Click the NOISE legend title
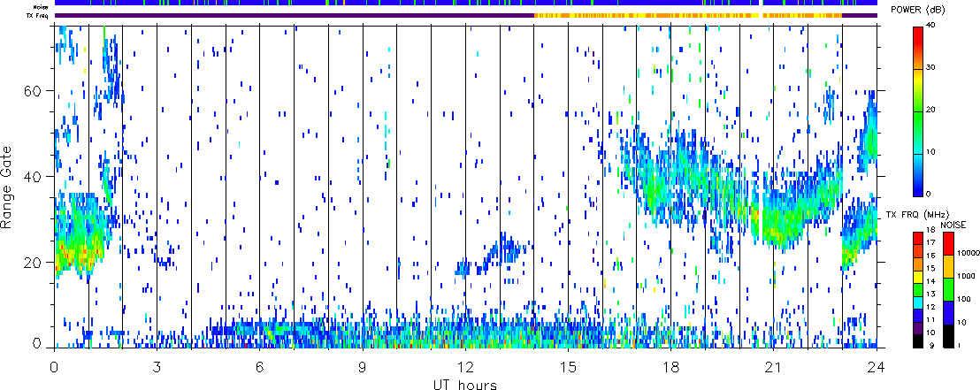This screenshot has width=980, height=390. (x=953, y=224)
